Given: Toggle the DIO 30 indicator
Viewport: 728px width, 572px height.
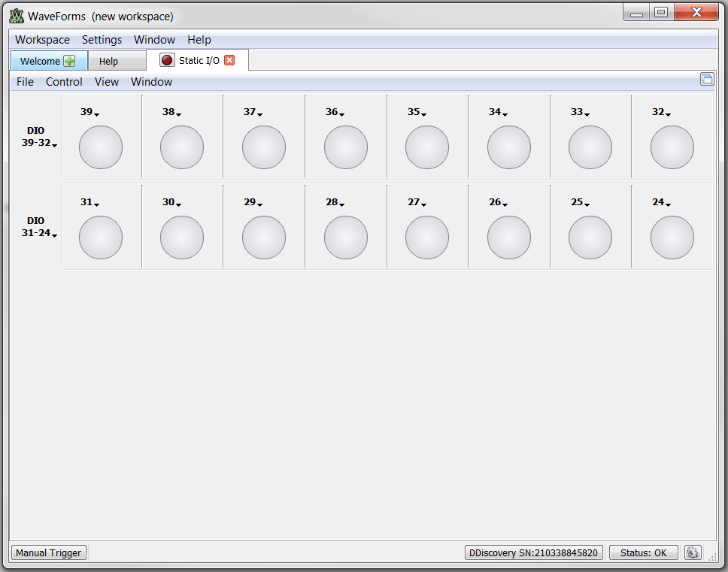Looking at the screenshot, I should (x=182, y=238).
